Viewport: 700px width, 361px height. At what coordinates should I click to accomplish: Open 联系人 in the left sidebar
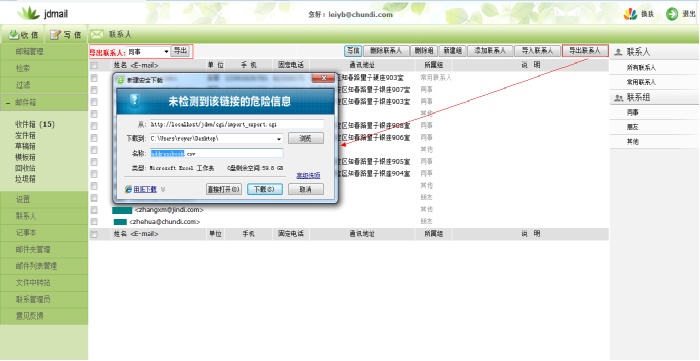tap(44, 216)
